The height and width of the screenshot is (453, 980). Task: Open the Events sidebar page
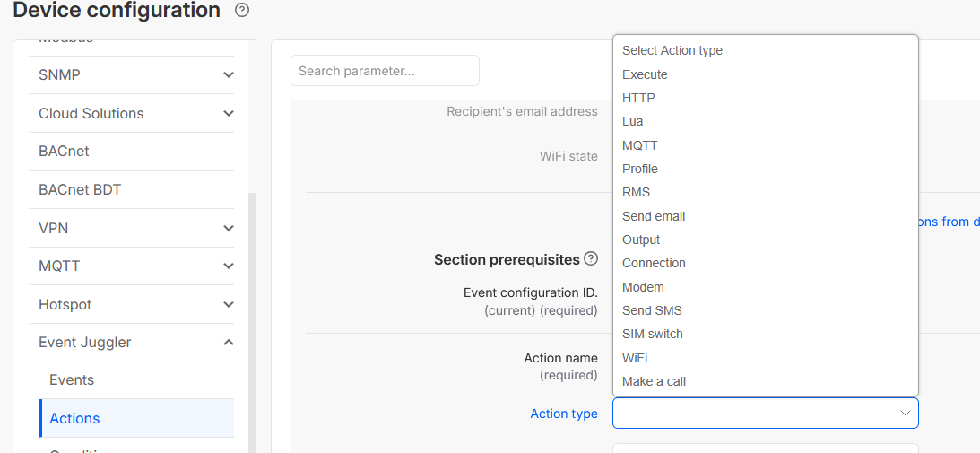pos(72,380)
